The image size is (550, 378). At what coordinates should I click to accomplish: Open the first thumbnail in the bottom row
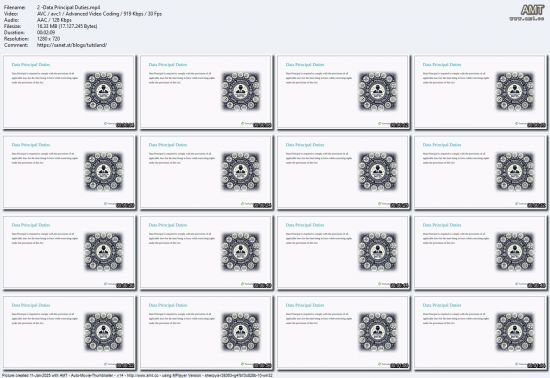(69, 332)
